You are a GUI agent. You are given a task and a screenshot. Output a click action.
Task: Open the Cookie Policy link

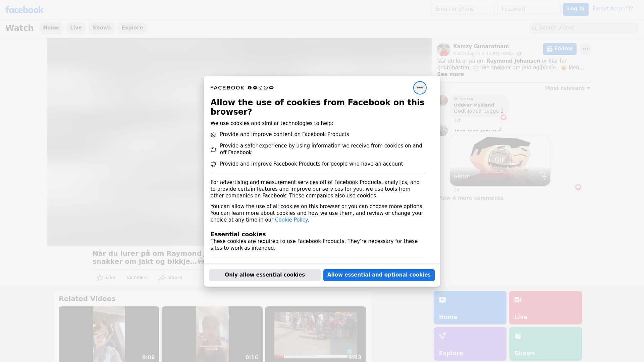(x=291, y=220)
